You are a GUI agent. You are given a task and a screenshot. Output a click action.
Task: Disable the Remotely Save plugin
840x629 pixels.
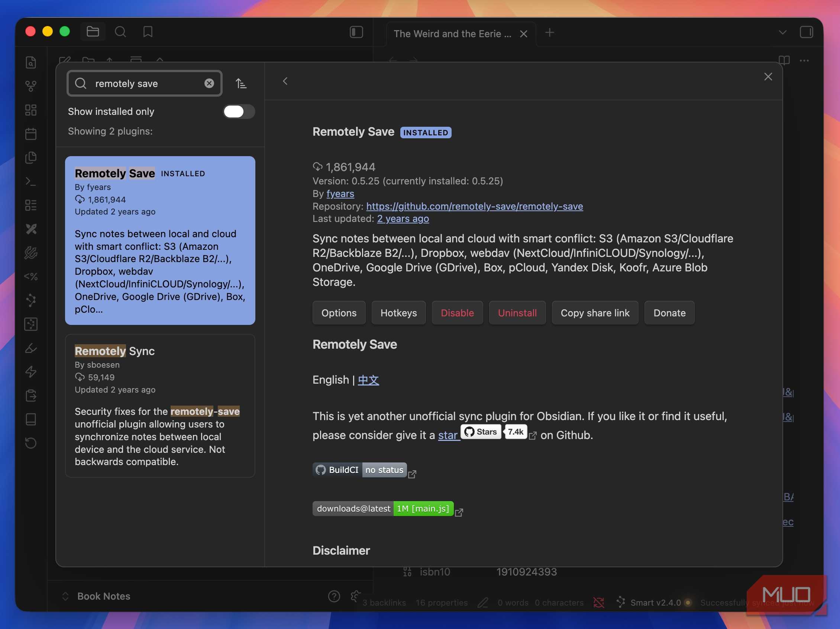click(457, 313)
